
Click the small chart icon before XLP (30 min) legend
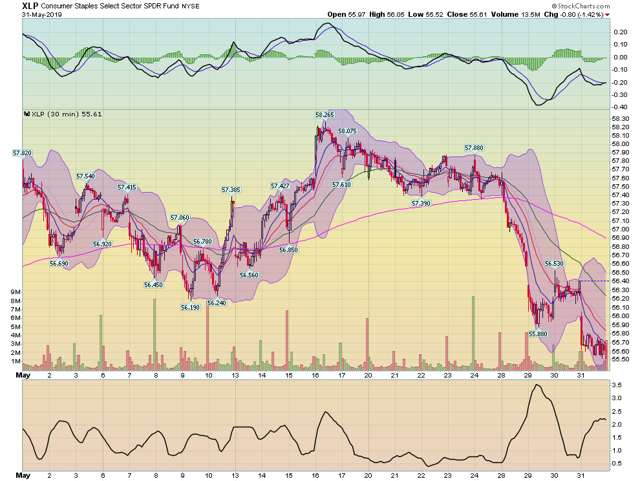[27, 114]
